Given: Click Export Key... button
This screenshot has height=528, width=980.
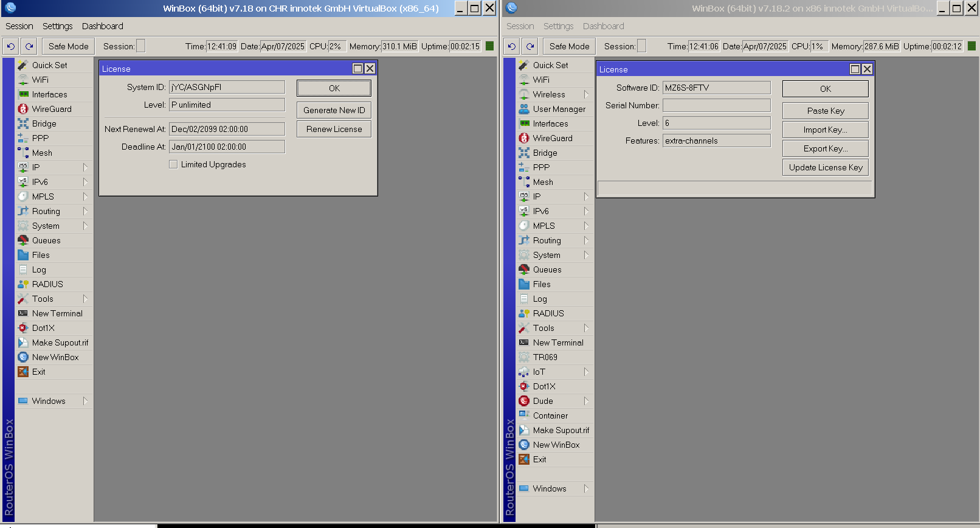Looking at the screenshot, I should 826,148.
